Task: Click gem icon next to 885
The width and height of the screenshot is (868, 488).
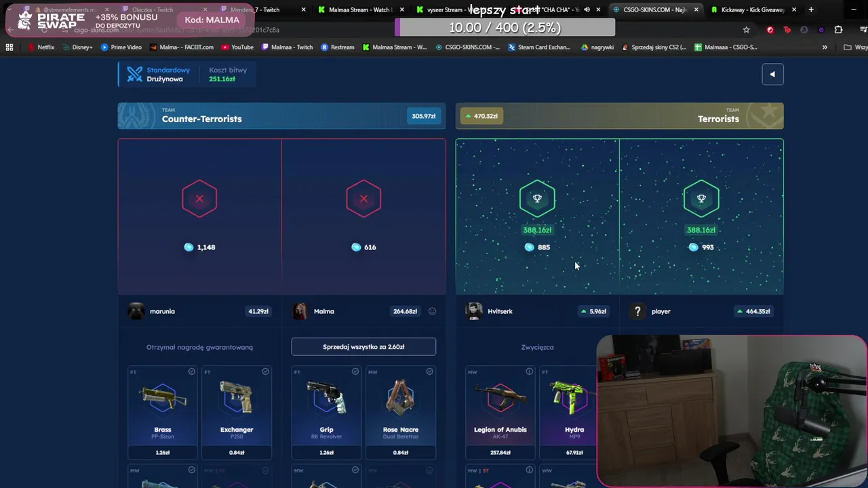Action: (530, 247)
